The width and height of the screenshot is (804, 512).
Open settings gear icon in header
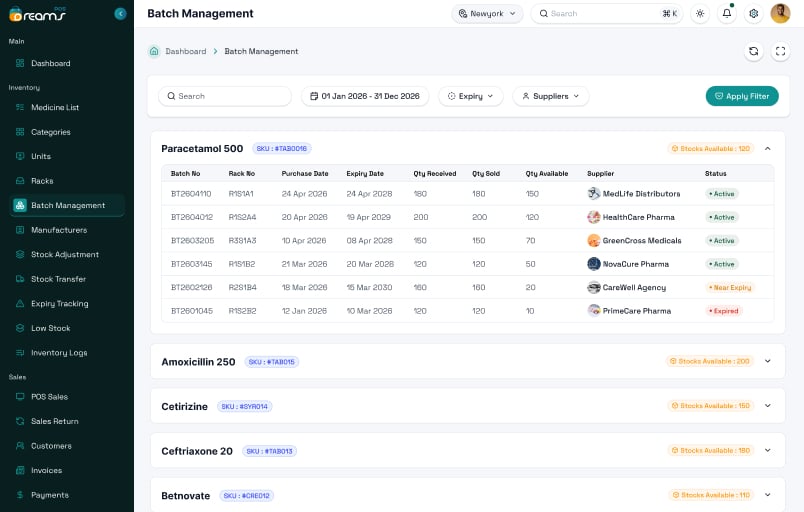click(x=754, y=14)
